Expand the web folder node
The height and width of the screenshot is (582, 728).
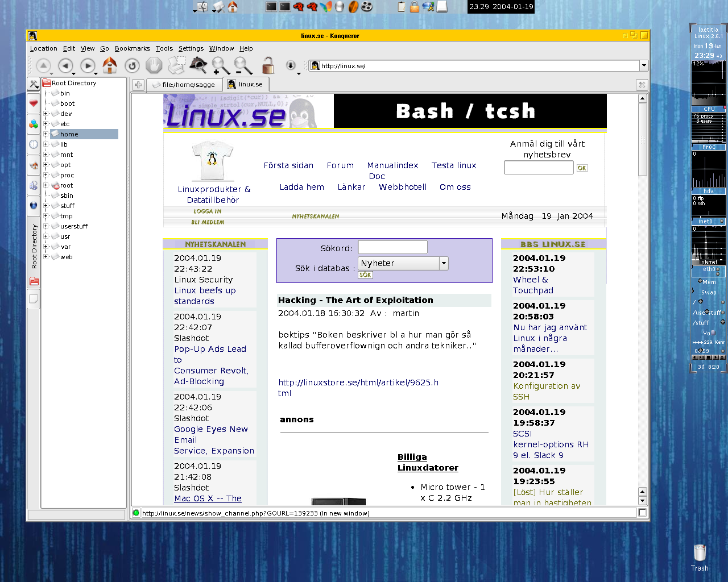[x=46, y=257]
